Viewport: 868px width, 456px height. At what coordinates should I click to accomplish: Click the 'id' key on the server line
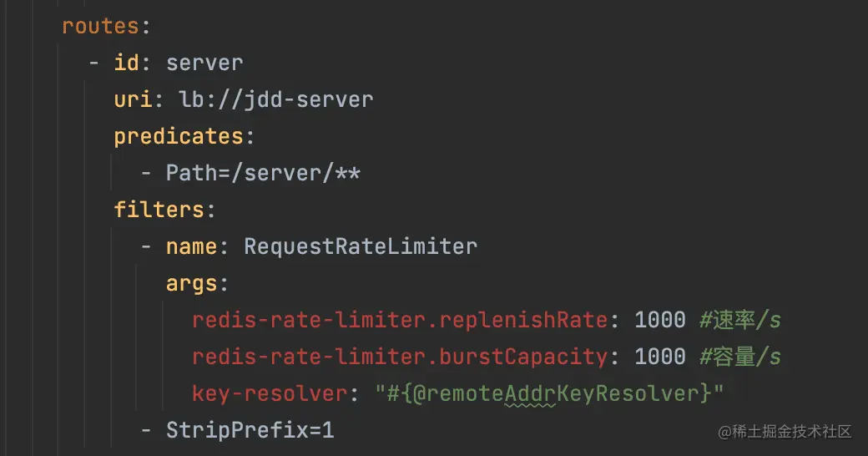tap(126, 63)
